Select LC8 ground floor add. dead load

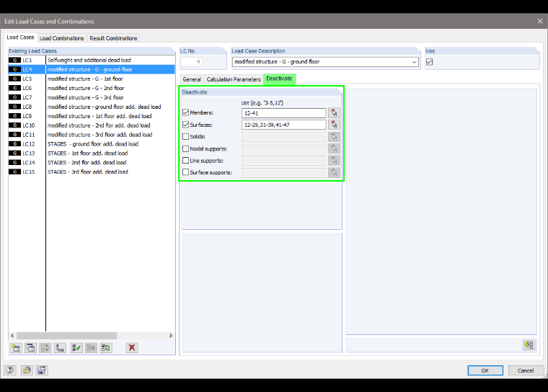coord(92,107)
